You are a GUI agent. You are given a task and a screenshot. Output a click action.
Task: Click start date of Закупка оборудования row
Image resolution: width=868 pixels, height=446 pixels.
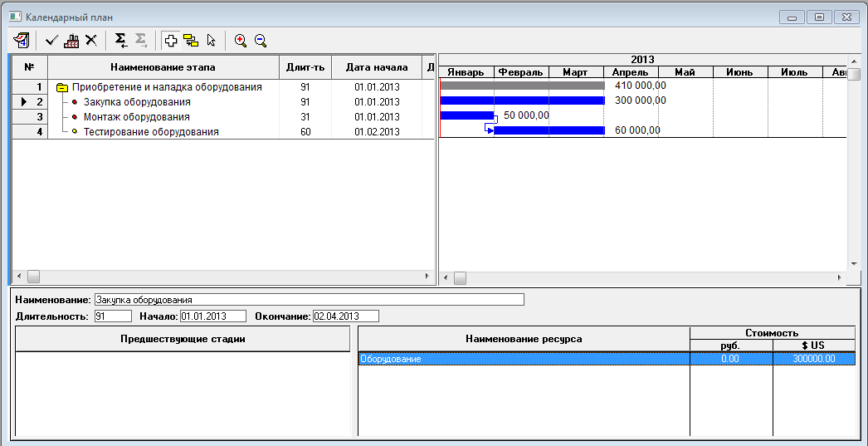point(377,102)
